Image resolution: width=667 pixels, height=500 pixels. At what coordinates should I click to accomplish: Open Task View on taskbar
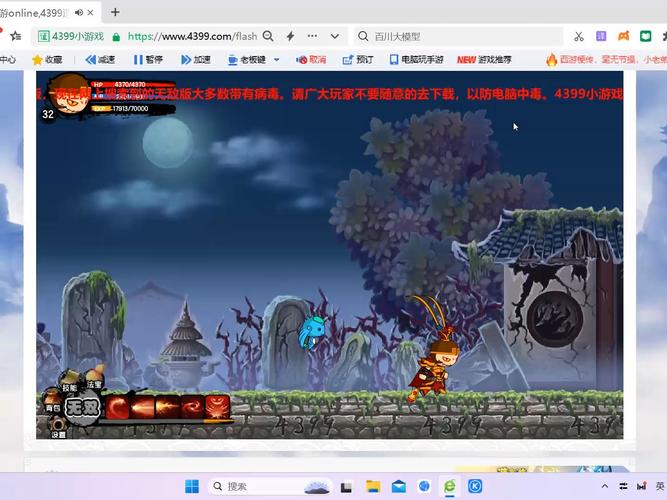(346, 486)
